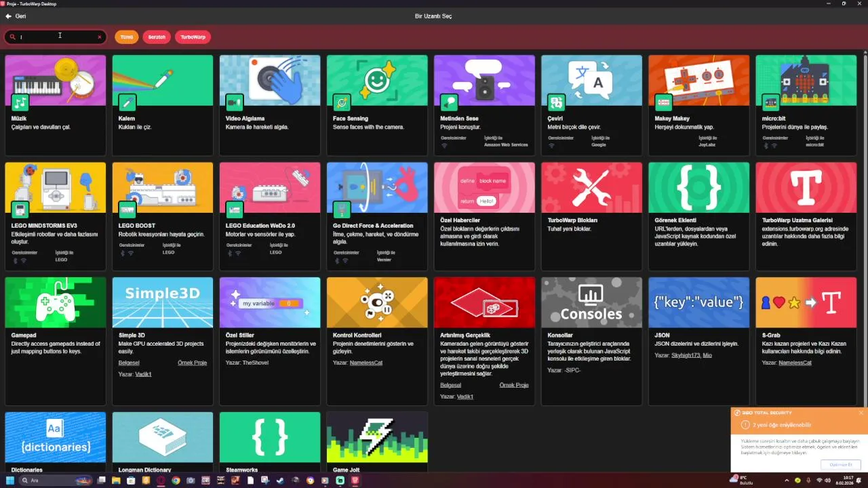Add the Simple 3D extension

point(163,341)
